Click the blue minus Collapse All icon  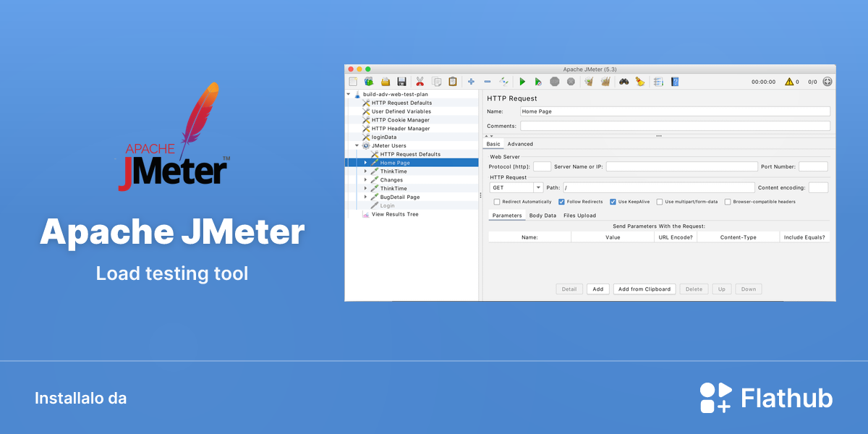point(488,82)
